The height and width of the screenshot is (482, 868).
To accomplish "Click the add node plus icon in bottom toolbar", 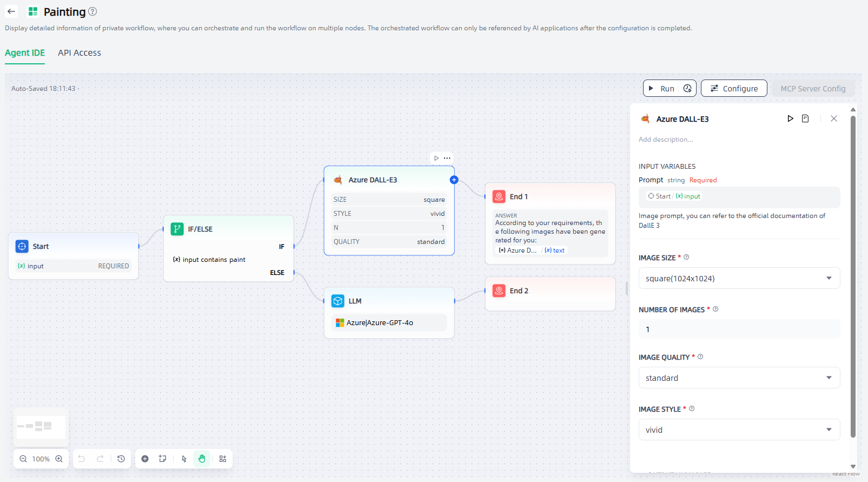I will (145, 459).
